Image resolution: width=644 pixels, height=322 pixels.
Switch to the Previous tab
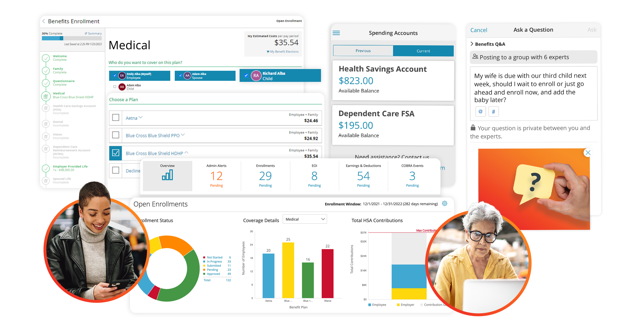(x=363, y=51)
